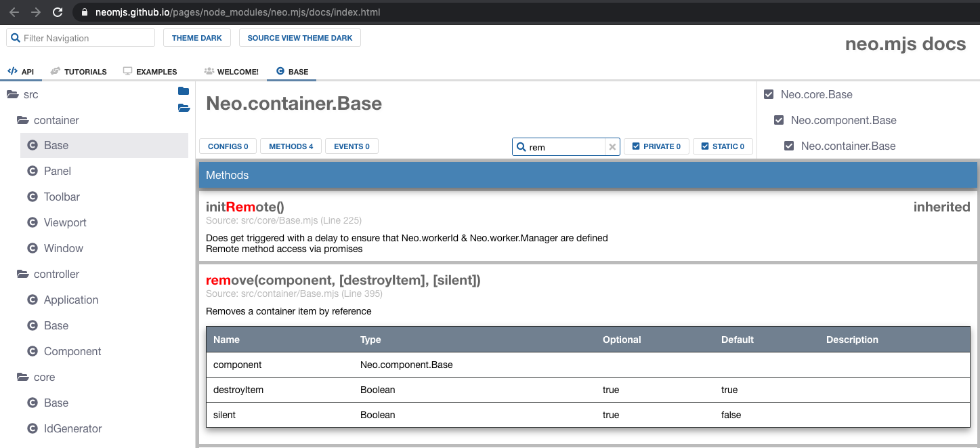Image resolution: width=980 pixels, height=448 pixels.
Task: Uncheck Neo.component.Base in the hierarchy panel
Action: pos(778,120)
